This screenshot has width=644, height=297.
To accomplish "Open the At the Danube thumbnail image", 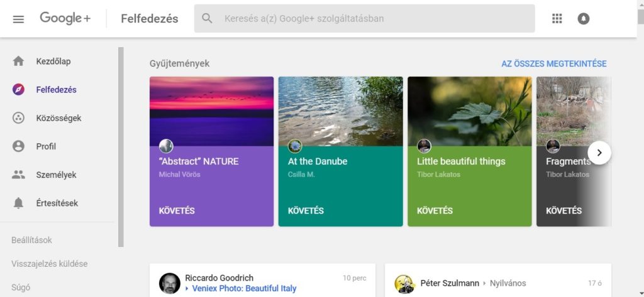I will (340, 111).
